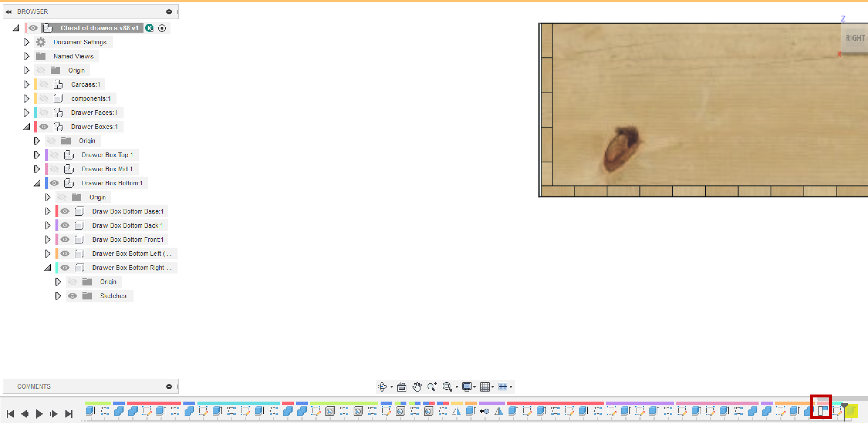868x423 pixels.
Task: Expand the Named Views folder
Action: (27, 56)
